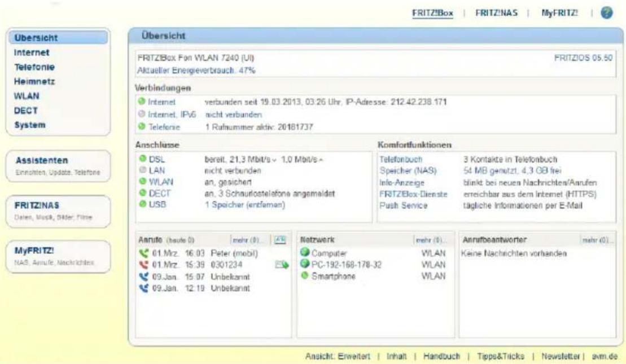Open the DSL link under Anschlüsse
Viewport: 626px width, 364px height.
pos(156,159)
